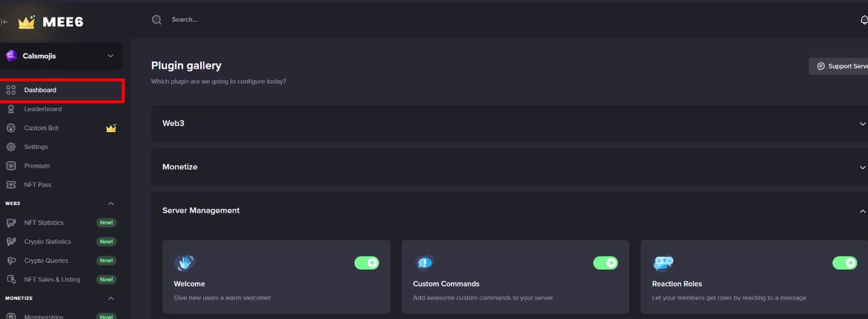Click the Crypto Statistics icon
The width and height of the screenshot is (868, 319).
click(x=11, y=242)
